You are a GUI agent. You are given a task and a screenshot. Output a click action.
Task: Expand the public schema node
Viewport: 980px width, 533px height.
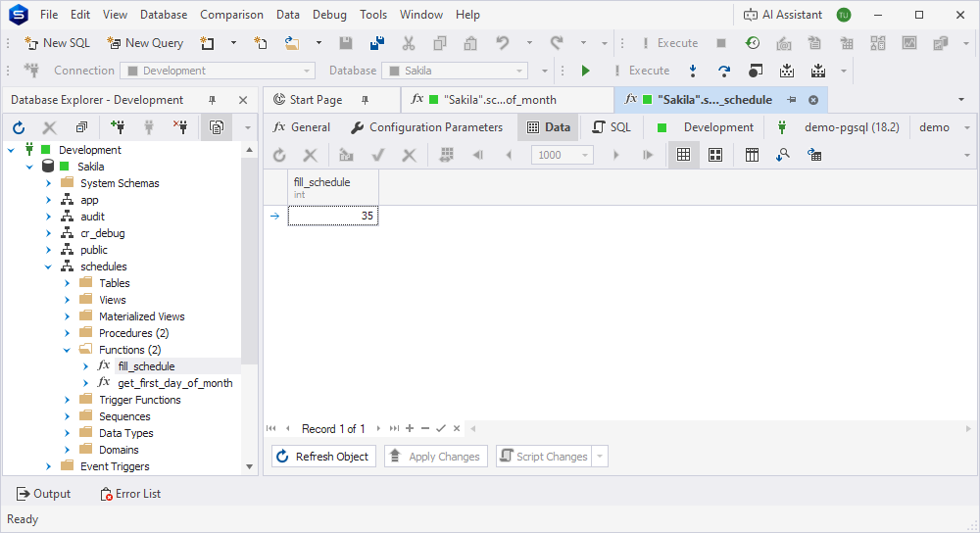pyautogui.click(x=49, y=250)
